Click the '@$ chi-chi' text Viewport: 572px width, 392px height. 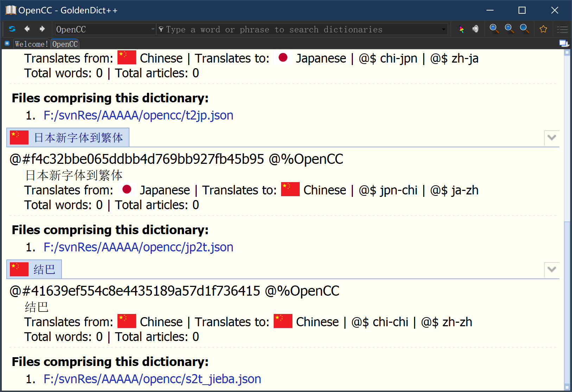[380, 322]
